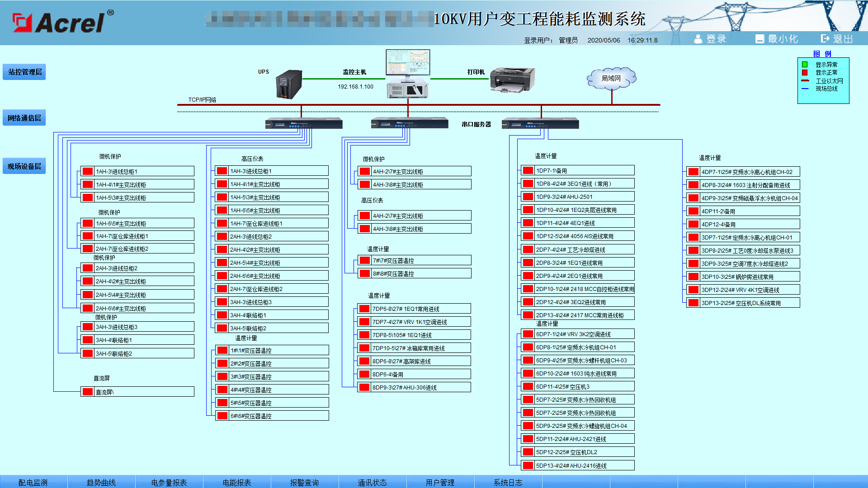Open the 配电监测 tab

tap(33, 482)
